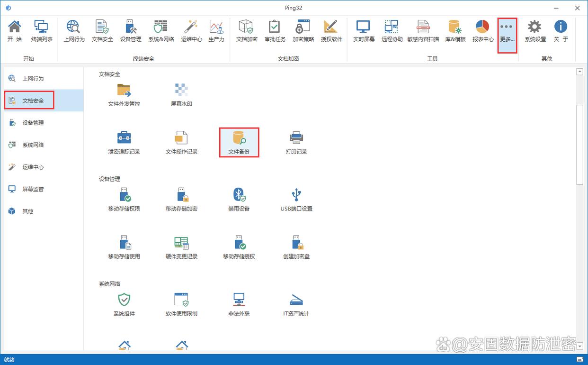Click the scrollbar up arrow
Viewport: 588px width, 365px height.
[x=580, y=72]
